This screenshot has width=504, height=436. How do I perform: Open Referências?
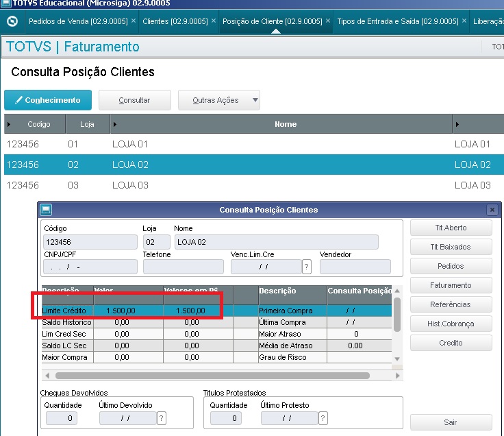tap(451, 304)
